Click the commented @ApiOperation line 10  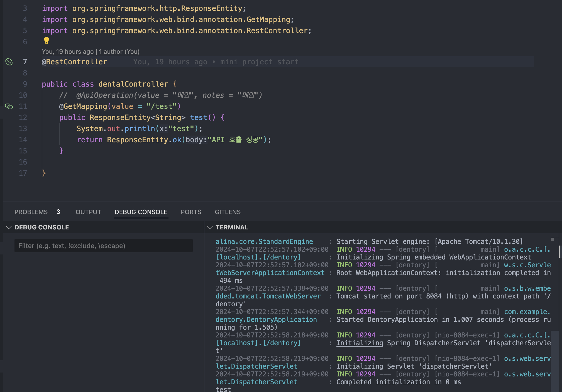pos(161,95)
